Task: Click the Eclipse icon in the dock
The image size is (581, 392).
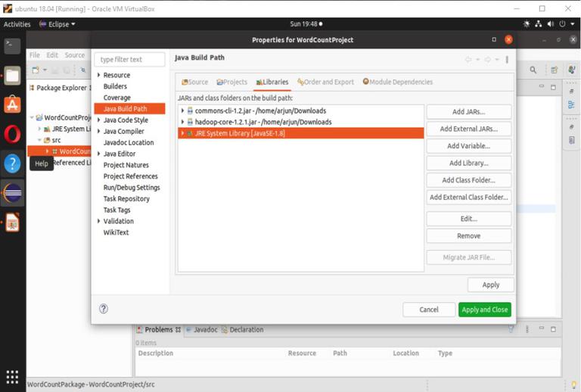Action: 12,193
